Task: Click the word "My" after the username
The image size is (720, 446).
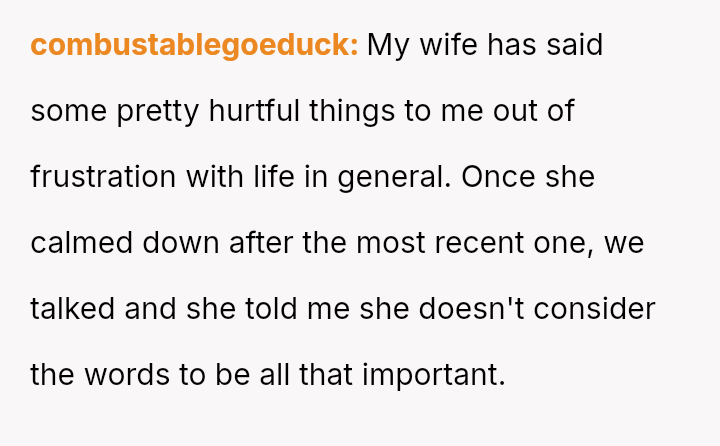Action: (388, 45)
